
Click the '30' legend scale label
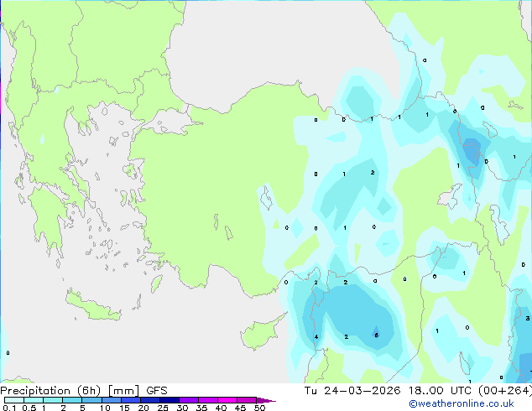182,408
